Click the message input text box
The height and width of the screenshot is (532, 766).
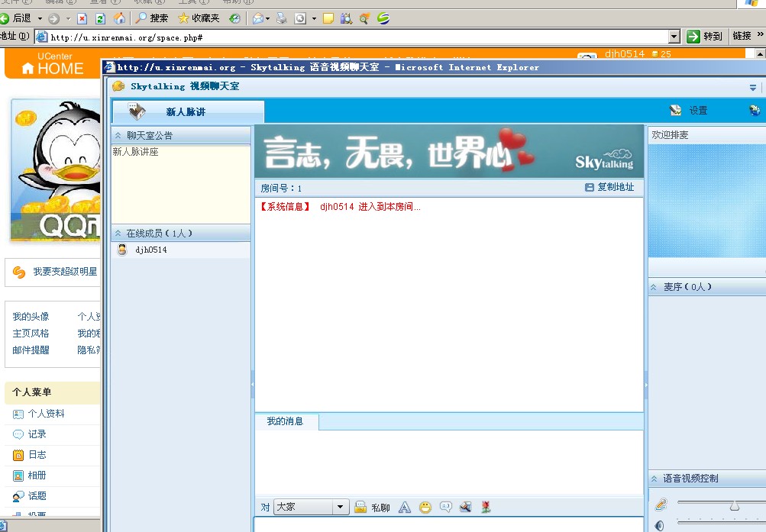click(448, 524)
